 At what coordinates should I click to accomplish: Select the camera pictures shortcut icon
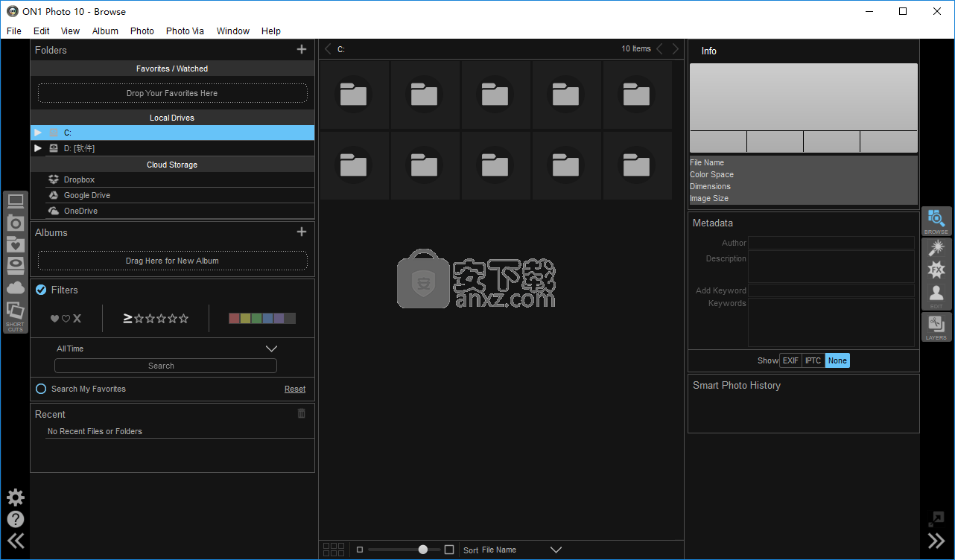click(16, 223)
